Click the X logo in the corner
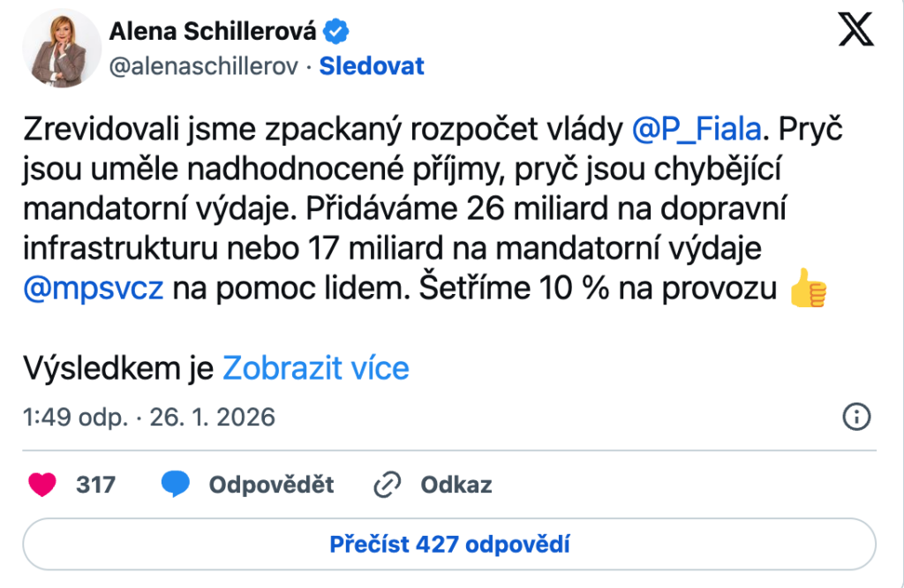This screenshot has height=588, width=904. (855, 32)
